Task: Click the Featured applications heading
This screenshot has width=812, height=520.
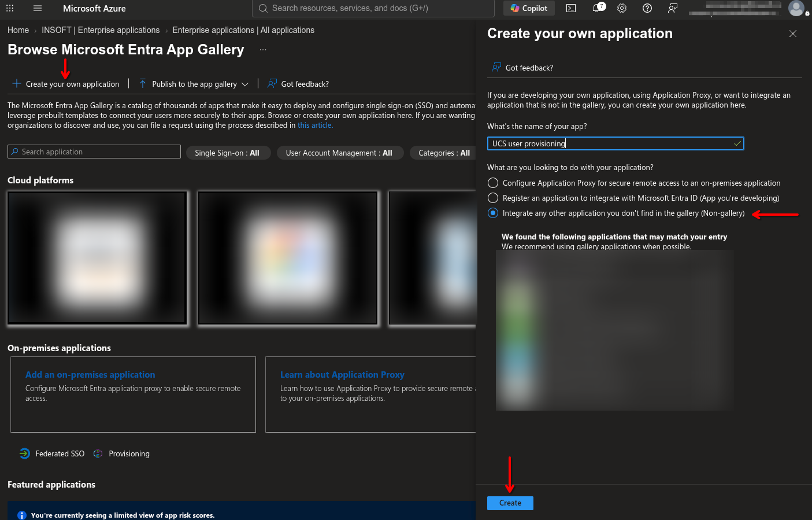Action: [x=51, y=485]
